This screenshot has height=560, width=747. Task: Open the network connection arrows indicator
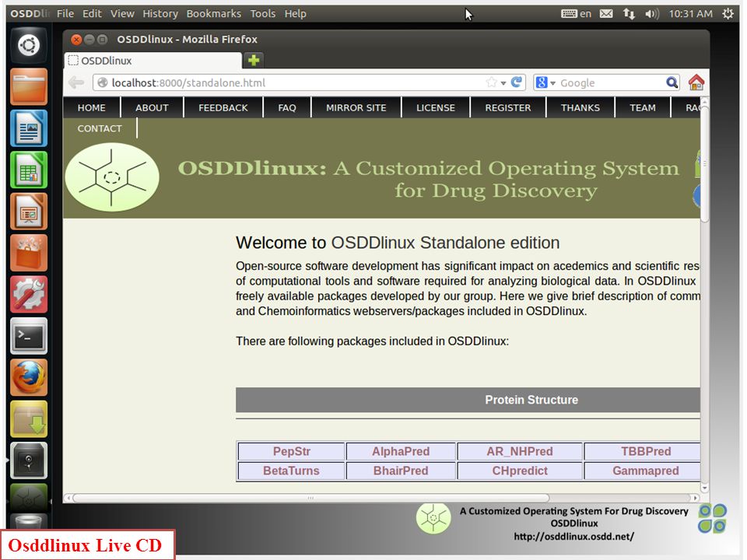click(x=629, y=14)
